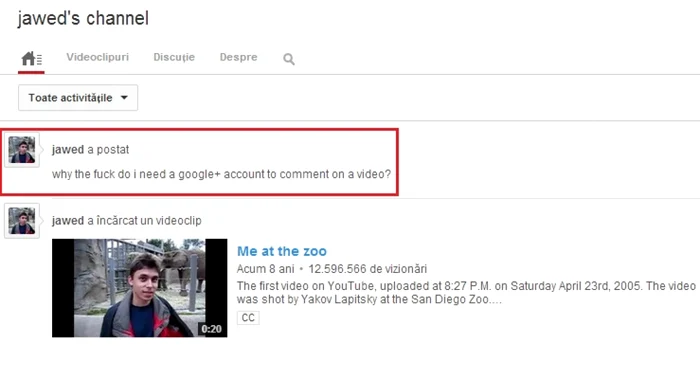This screenshot has width=700, height=380.
Task: Click jawed's avatar beside 'a postat'
Action: click(x=22, y=150)
